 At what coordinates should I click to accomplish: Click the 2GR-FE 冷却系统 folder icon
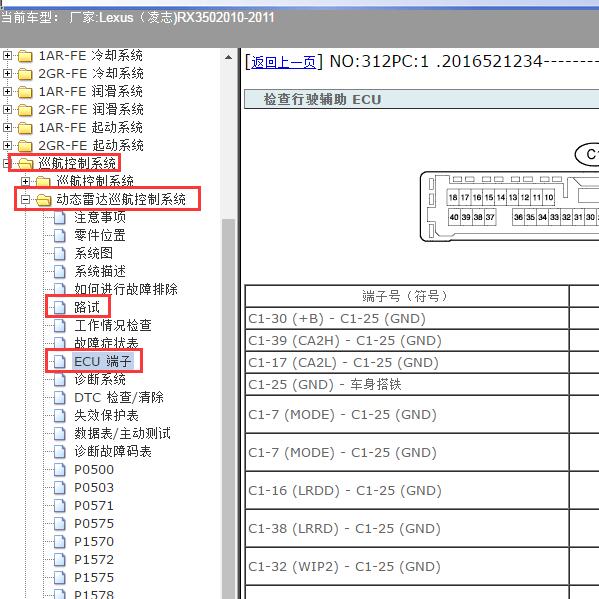click(x=25, y=74)
